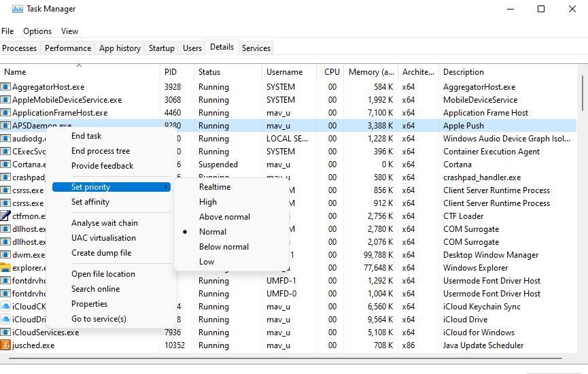The height and width of the screenshot is (374, 588).
Task: Click the horizontal scrollbar at bottom
Action: pyautogui.click(x=286, y=358)
